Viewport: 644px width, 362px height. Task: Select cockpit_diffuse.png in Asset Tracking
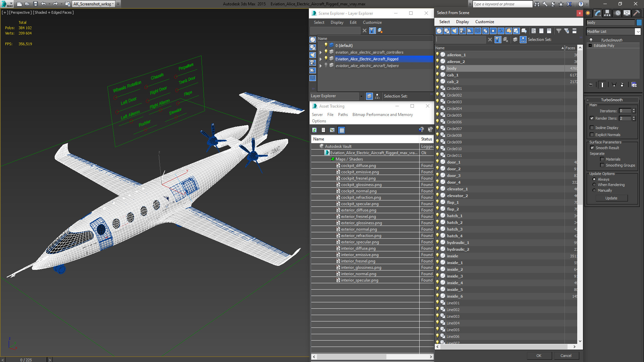(x=358, y=166)
